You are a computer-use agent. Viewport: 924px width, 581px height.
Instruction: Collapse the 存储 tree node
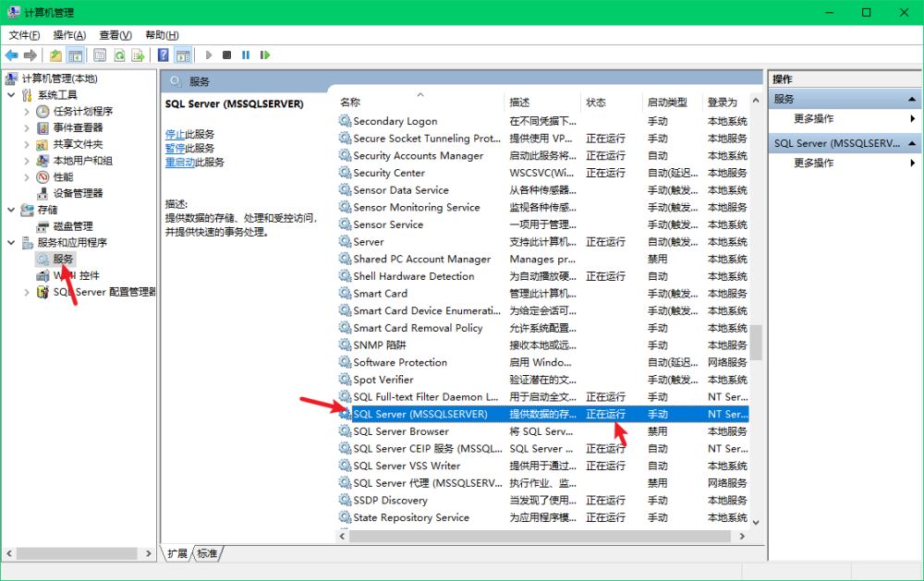tap(11, 210)
